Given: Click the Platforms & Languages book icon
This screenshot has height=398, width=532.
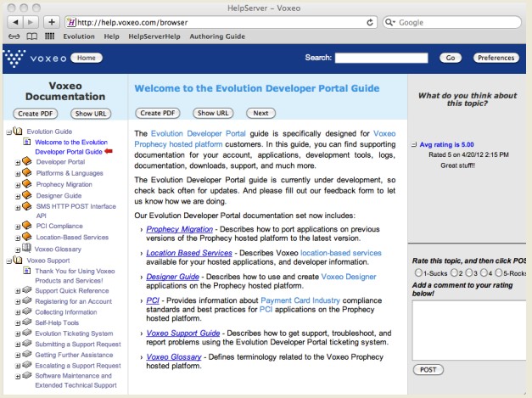Looking at the screenshot, I should [x=27, y=172].
